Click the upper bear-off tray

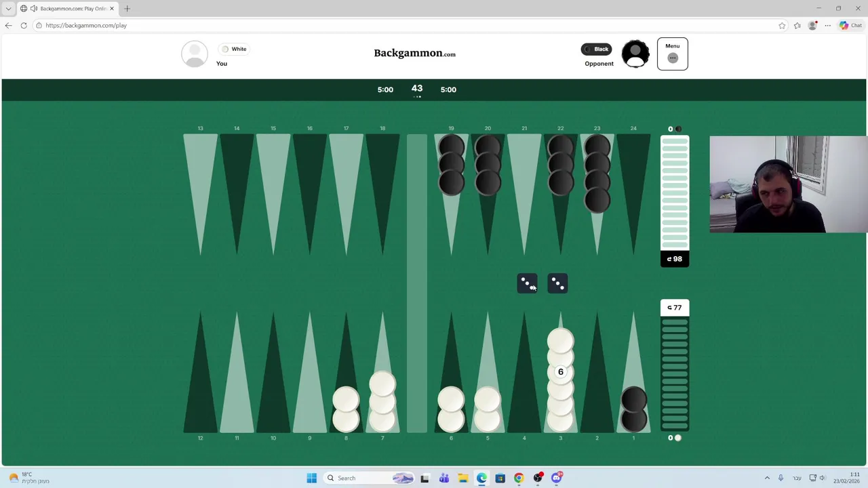pyautogui.click(x=675, y=193)
